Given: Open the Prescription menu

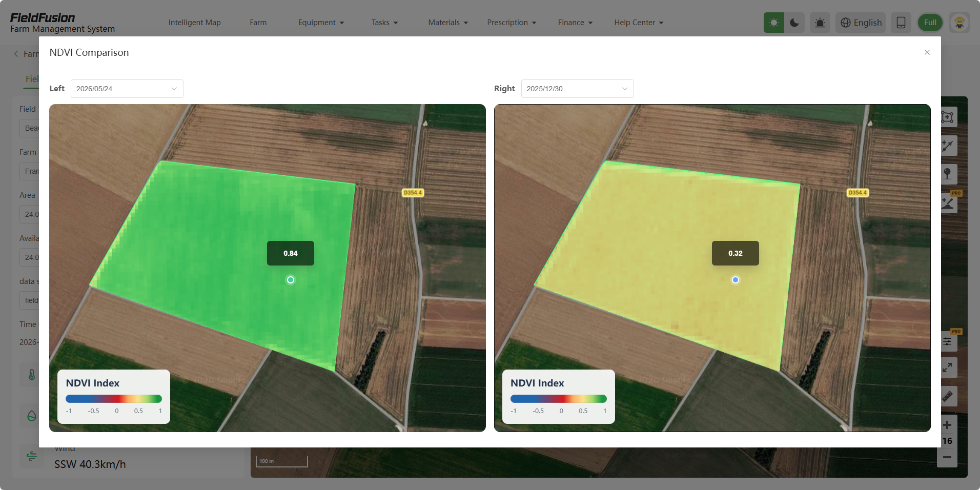Looking at the screenshot, I should click(512, 23).
